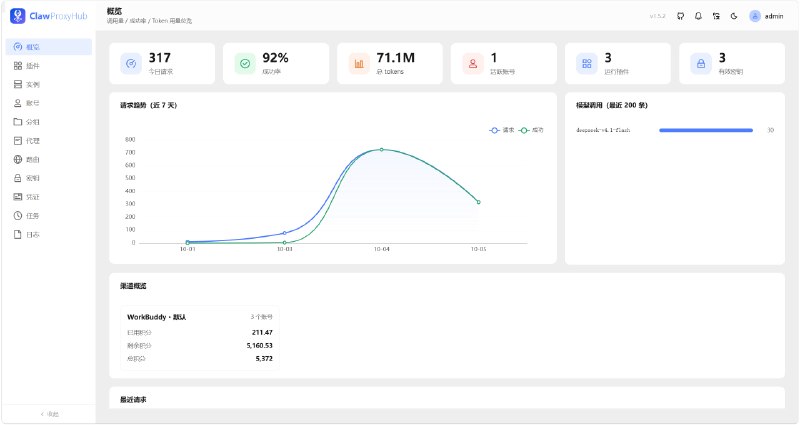This screenshot has height=425, width=800.
Task: Open 任务 tasks clock icon in sidebar
Action: [x=18, y=216]
